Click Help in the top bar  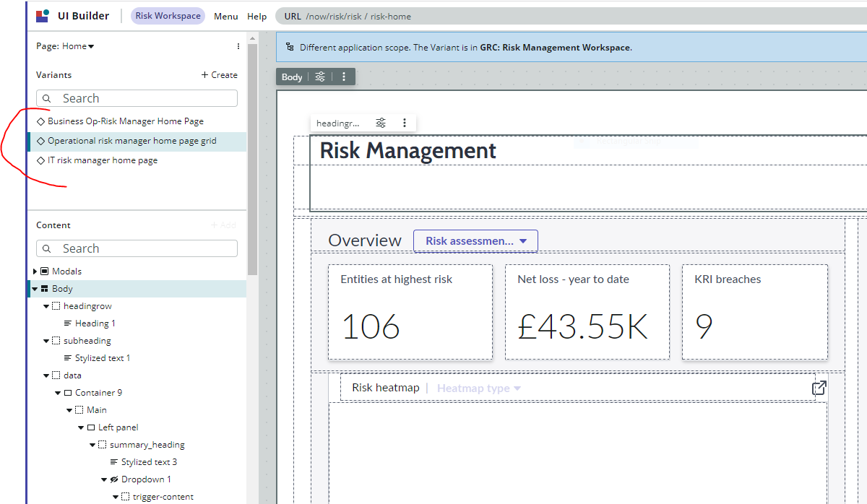[x=256, y=16]
